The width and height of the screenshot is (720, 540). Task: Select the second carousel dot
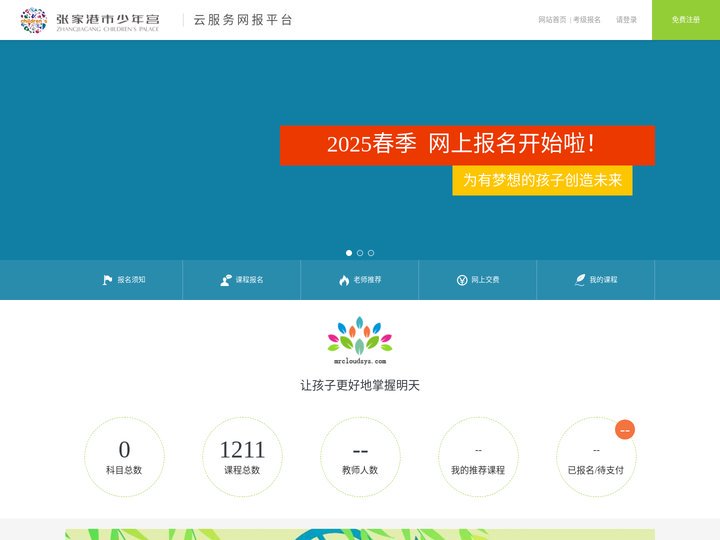[360, 253]
